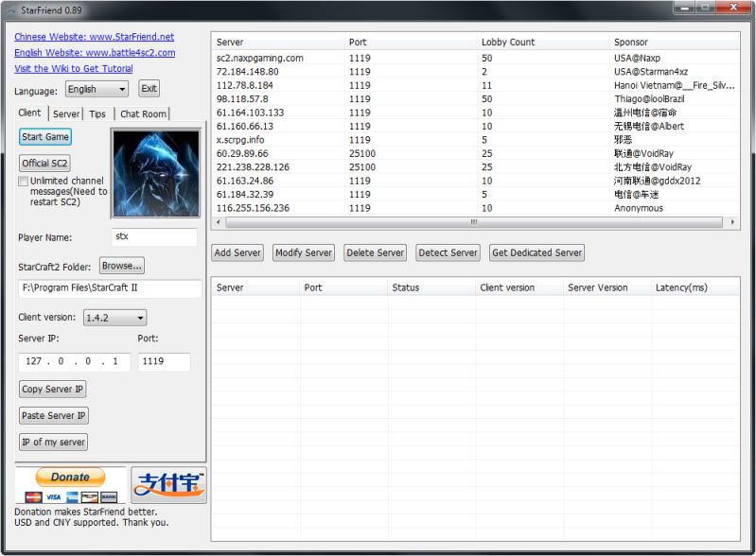
Task: Enable Unlimited channel messages checkbox
Action: pyautogui.click(x=23, y=182)
